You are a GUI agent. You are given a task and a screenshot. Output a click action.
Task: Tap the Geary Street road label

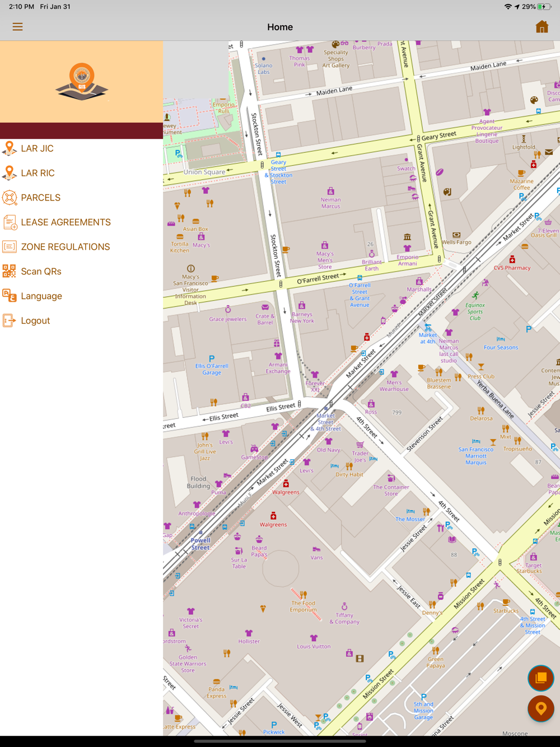(439, 136)
